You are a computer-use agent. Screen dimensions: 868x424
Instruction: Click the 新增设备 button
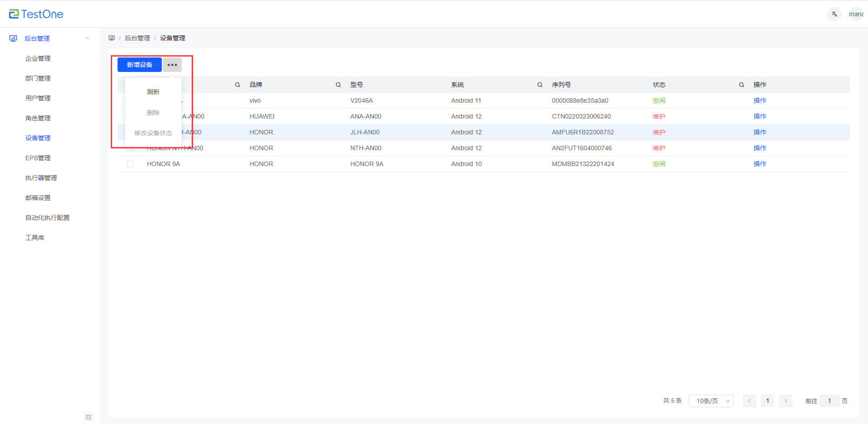140,65
